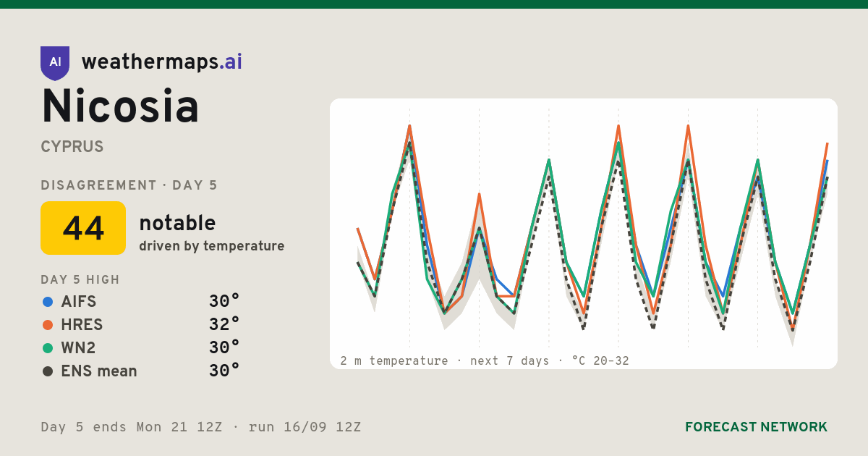This screenshot has width=868, height=456.
Task: Click the DISAGREEMENT · DAY 5 header
Action: pyautogui.click(x=129, y=185)
